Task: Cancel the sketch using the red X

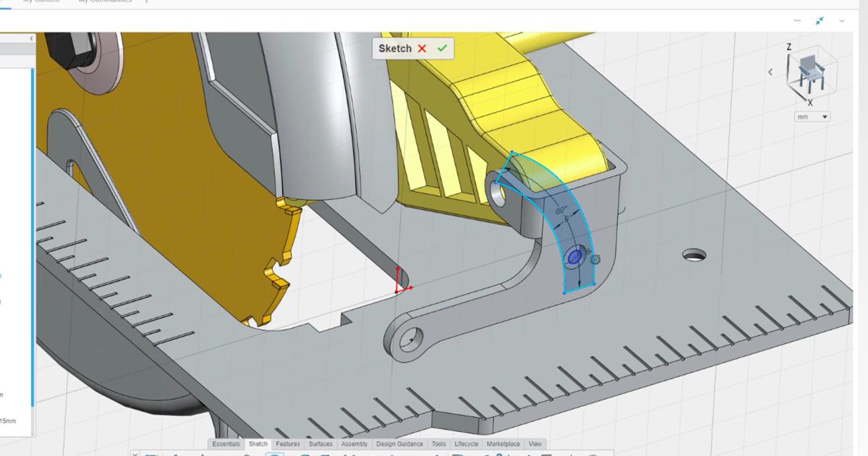Action: click(423, 48)
